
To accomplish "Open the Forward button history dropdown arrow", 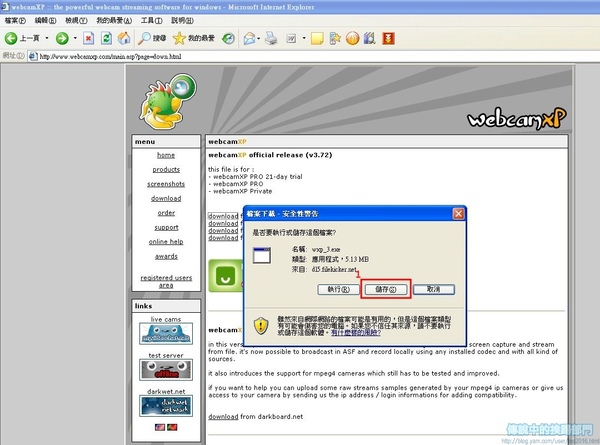I will click(x=75, y=38).
